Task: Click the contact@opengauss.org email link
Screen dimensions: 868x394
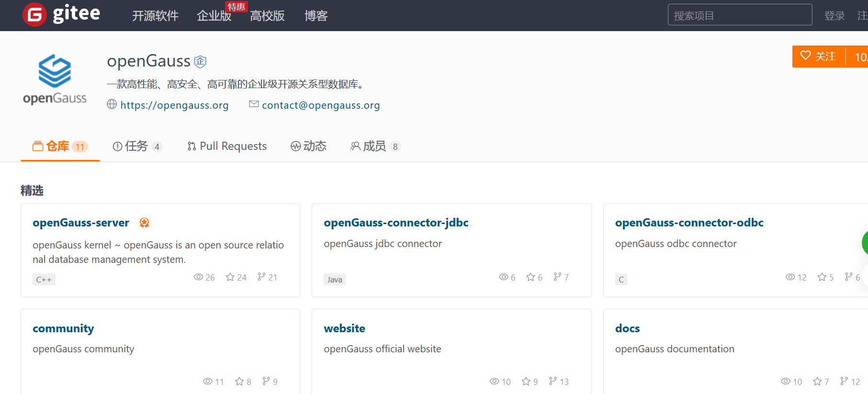Action: click(x=321, y=105)
